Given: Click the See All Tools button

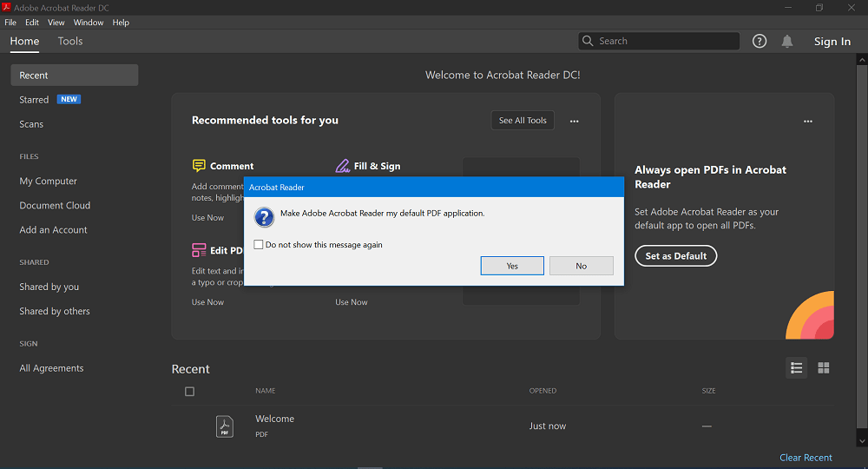Looking at the screenshot, I should (523, 120).
